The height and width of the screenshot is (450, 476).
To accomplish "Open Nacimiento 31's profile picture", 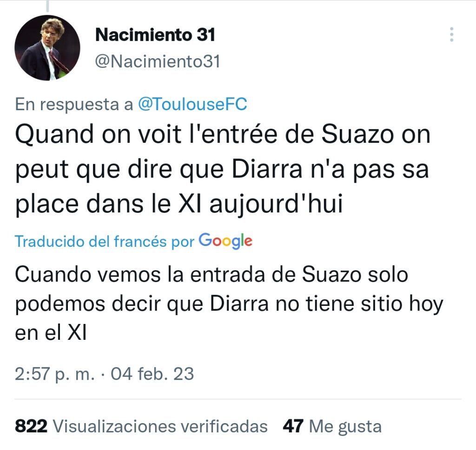I will [47, 48].
